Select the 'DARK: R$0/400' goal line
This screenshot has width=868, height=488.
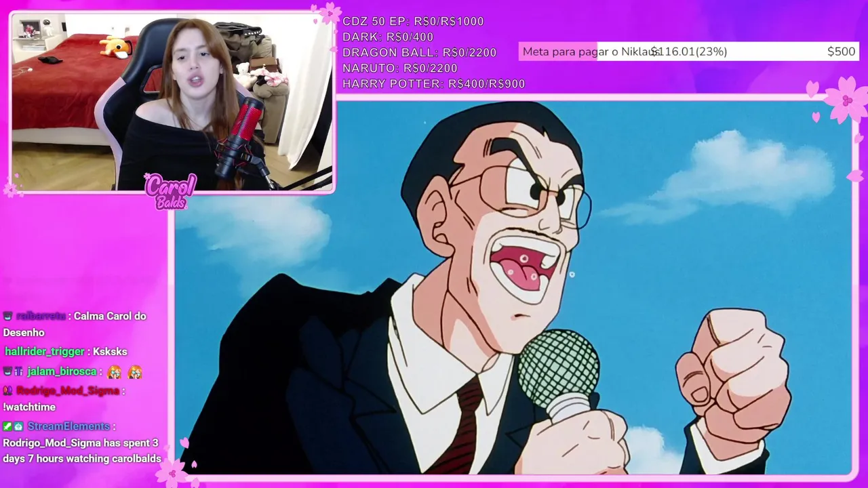[388, 37]
